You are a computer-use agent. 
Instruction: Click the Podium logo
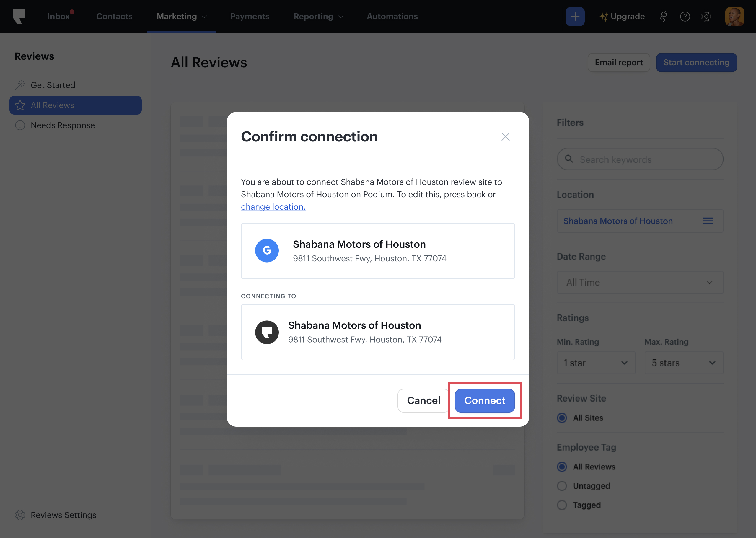coord(19,16)
